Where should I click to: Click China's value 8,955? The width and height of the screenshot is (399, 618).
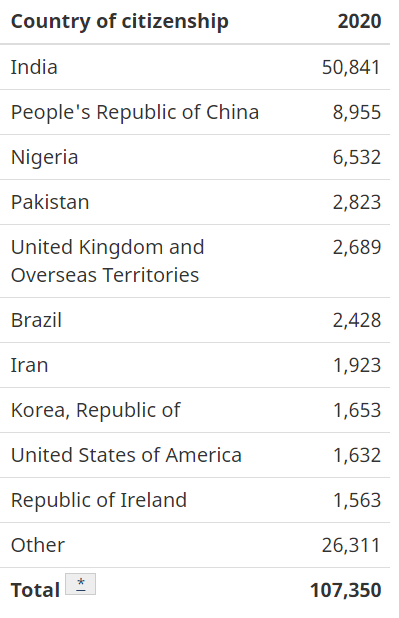(357, 112)
